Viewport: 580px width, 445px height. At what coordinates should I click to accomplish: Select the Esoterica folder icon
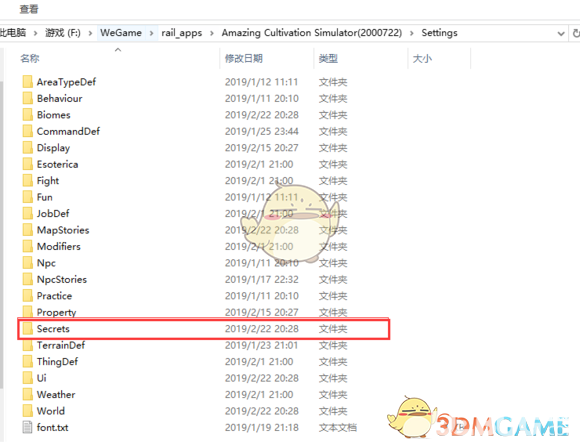[x=27, y=164]
